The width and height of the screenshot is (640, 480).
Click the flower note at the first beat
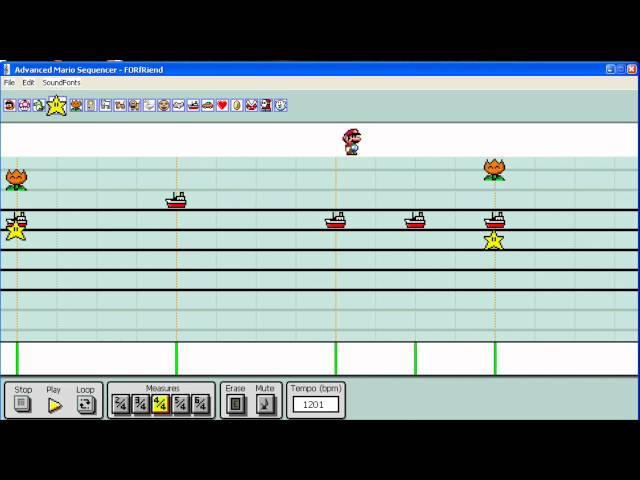pyautogui.click(x=16, y=180)
